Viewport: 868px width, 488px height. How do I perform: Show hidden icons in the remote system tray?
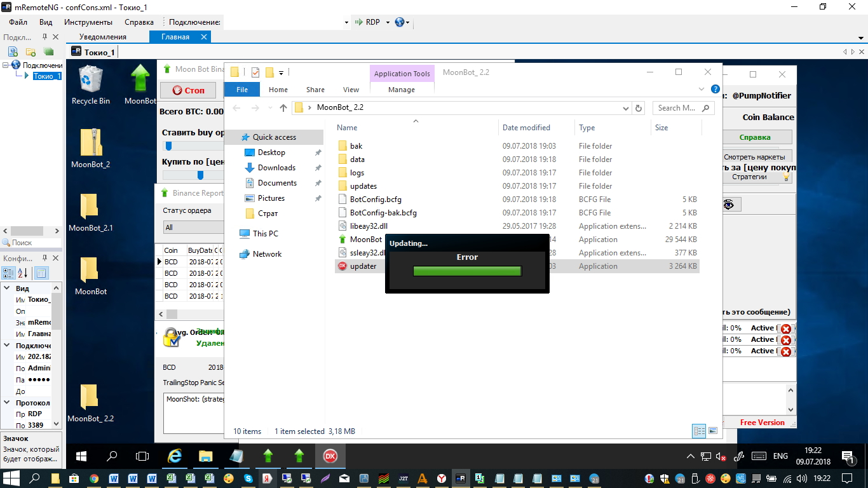coord(691,456)
